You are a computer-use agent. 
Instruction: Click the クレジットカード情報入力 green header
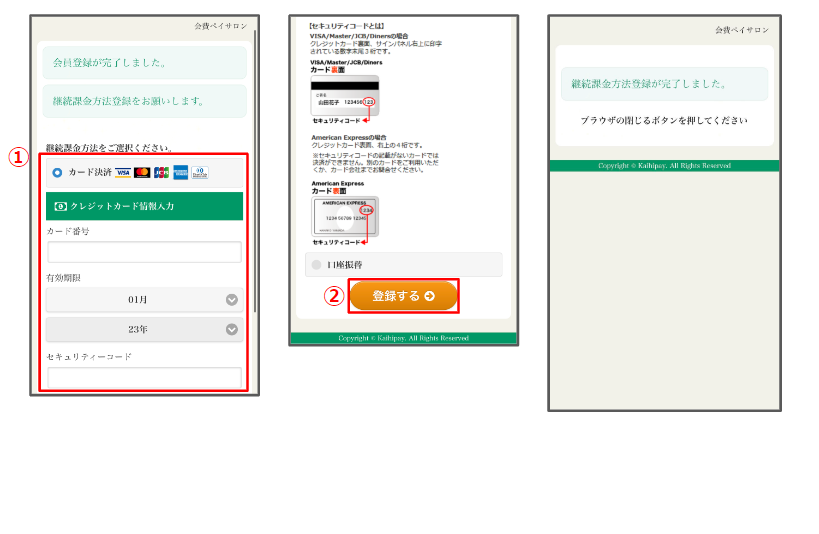tap(144, 206)
